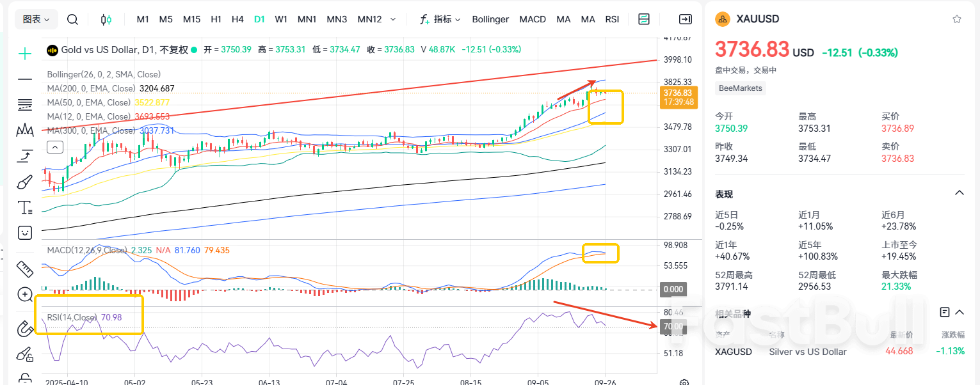This screenshot has height=385, width=980.
Task: Click the search magnifier icon in toolbar
Action: click(x=72, y=19)
